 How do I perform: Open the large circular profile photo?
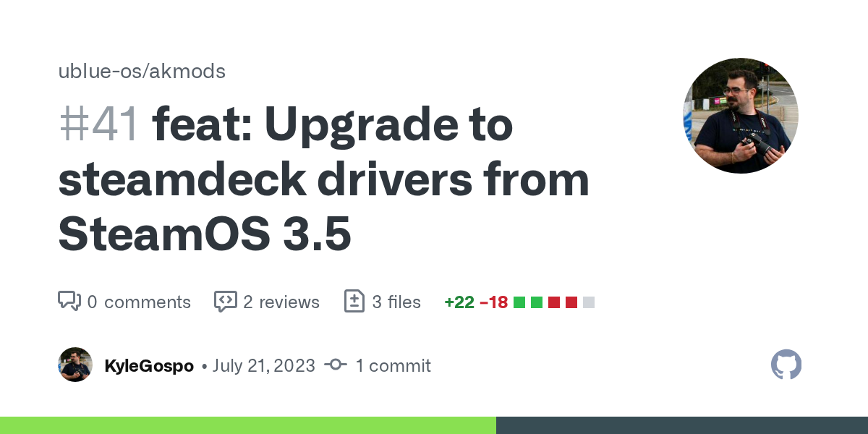[x=741, y=116]
